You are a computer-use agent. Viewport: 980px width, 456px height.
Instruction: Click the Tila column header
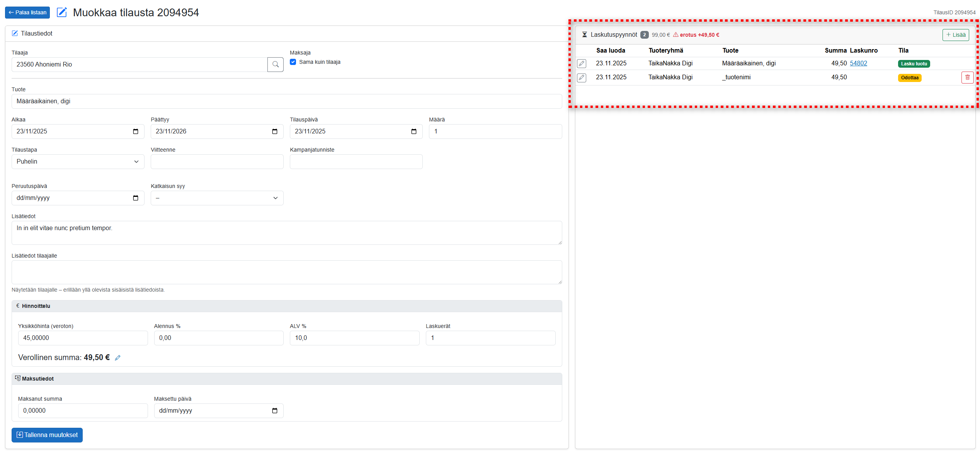pos(903,50)
